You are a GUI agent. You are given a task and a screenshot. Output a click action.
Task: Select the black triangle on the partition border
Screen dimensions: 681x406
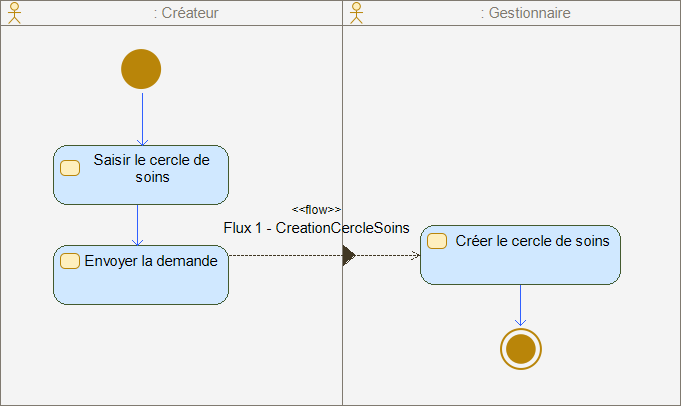click(348, 255)
